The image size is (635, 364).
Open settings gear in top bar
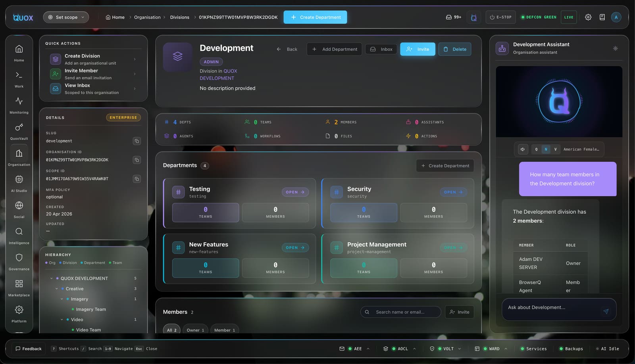(588, 17)
